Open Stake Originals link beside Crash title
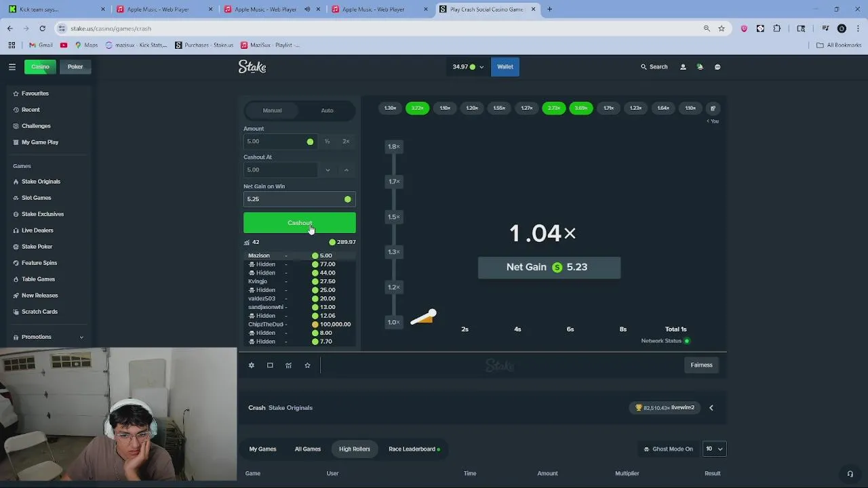Image resolution: width=868 pixels, height=488 pixels. pos(290,408)
